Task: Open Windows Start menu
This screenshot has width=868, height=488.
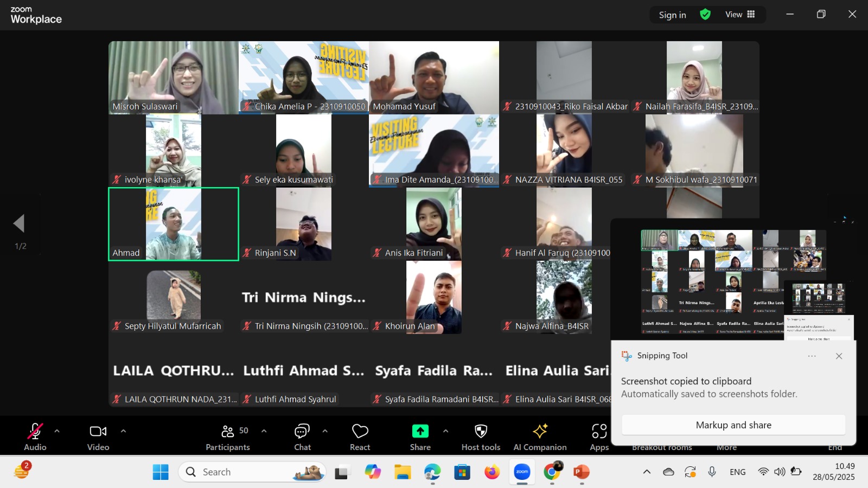Action: [x=161, y=472]
